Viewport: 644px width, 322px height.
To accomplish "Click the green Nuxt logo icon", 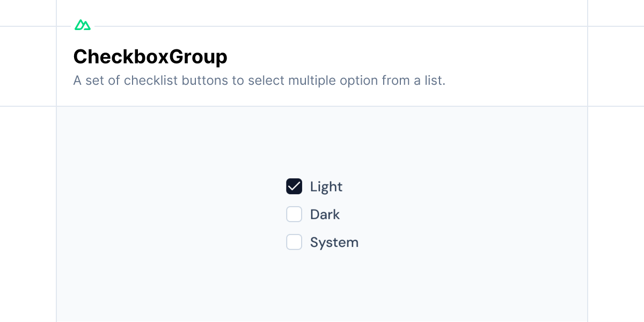I will [x=82, y=25].
